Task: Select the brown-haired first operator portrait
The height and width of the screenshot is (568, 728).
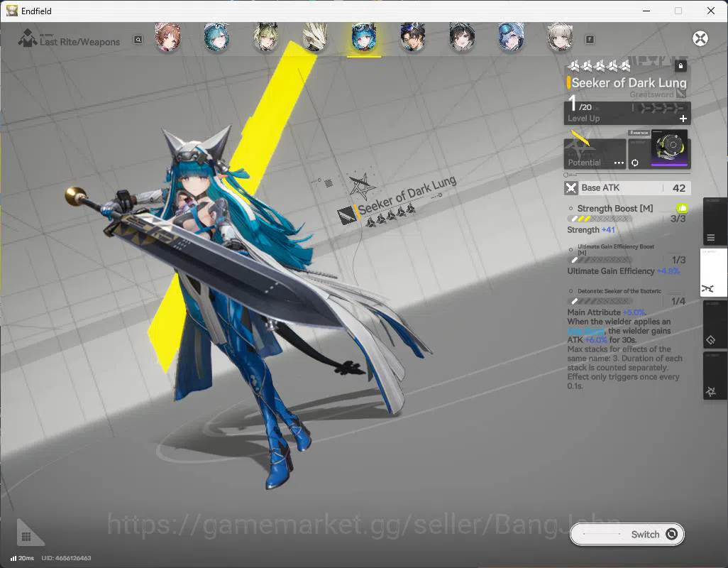Action: point(167,37)
